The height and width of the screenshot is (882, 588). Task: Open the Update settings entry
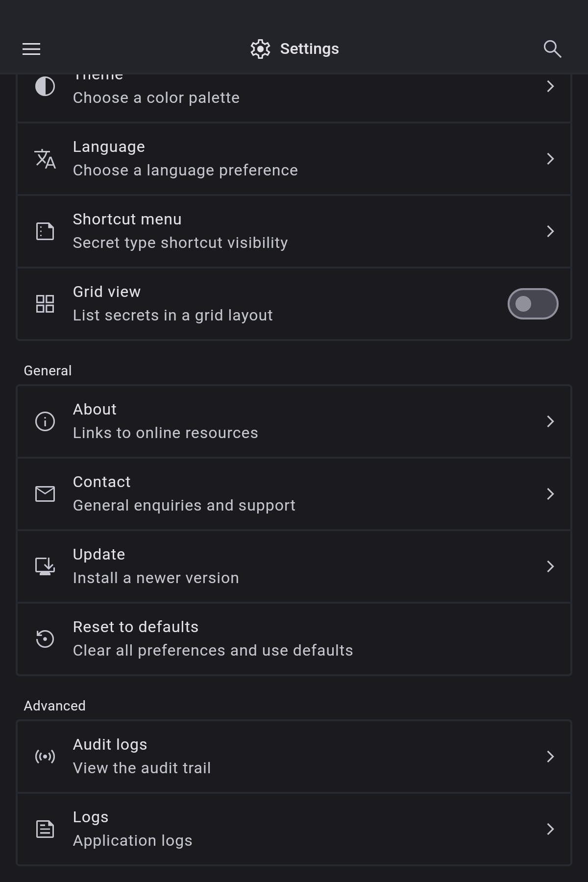click(294, 566)
